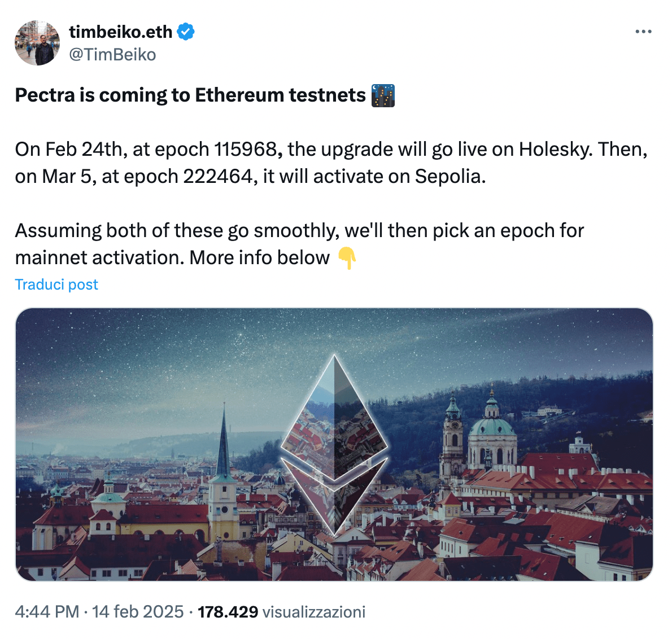This screenshot has height=639, width=672.
Task: Click the "14 feb 2025" post date
Action: (138, 612)
